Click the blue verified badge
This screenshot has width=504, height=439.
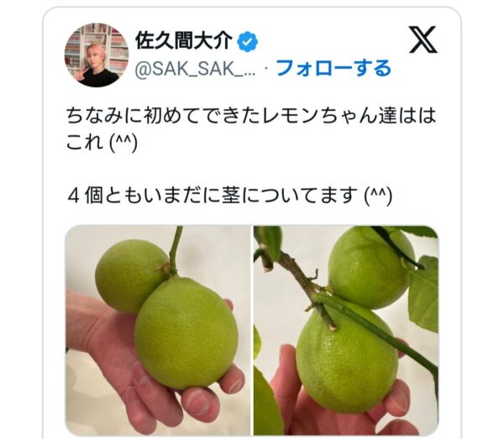(x=247, y=42)
